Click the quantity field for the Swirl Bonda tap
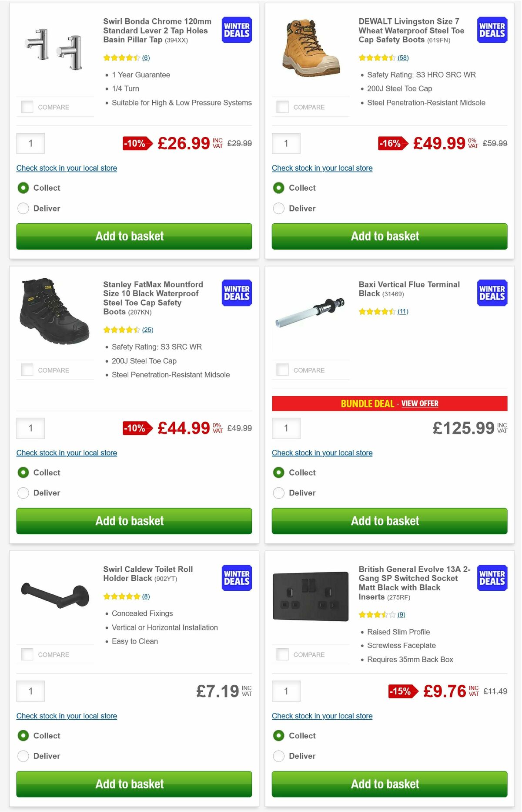The image size is (522, 812). tap(30, 143)
